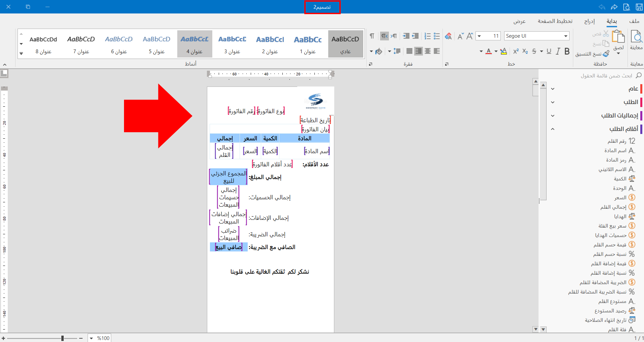Open the large print preview (معاينة) button
The image size is (644, 342).
(636, 40)
